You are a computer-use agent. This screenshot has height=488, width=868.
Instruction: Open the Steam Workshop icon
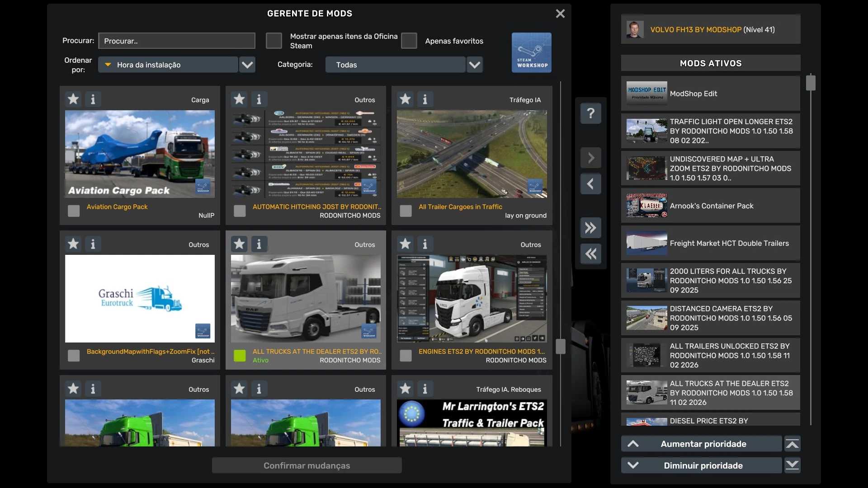[531, 52]
